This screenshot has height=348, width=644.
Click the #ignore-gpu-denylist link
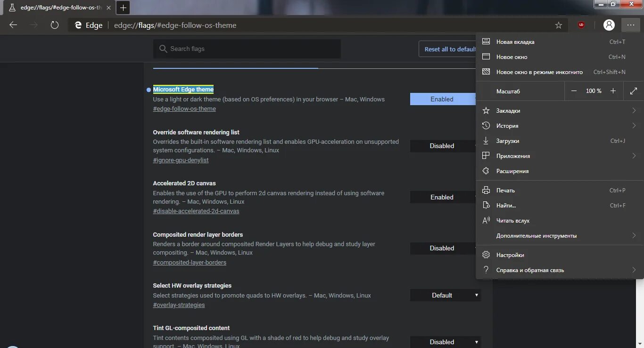[181, 160]
